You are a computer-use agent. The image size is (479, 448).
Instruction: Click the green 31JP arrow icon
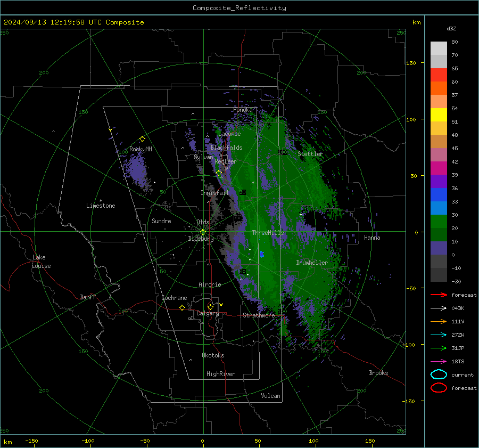coord(439,348)
